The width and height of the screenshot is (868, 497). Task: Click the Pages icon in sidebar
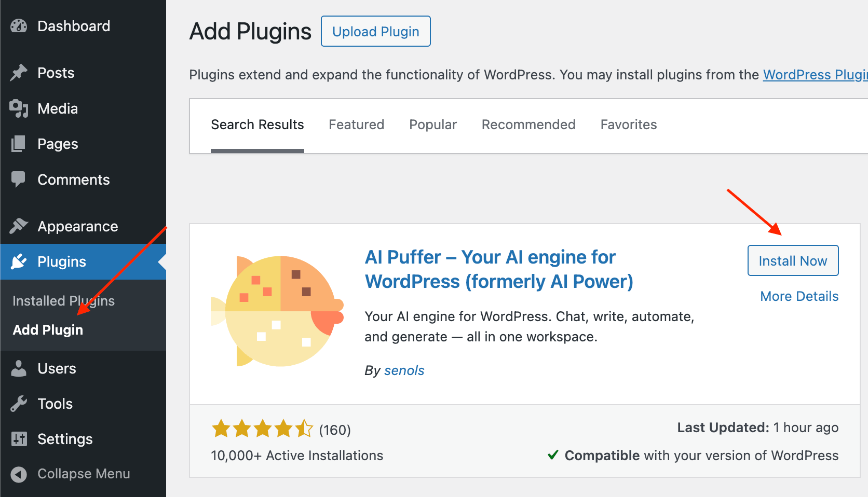tap(19, 144)
